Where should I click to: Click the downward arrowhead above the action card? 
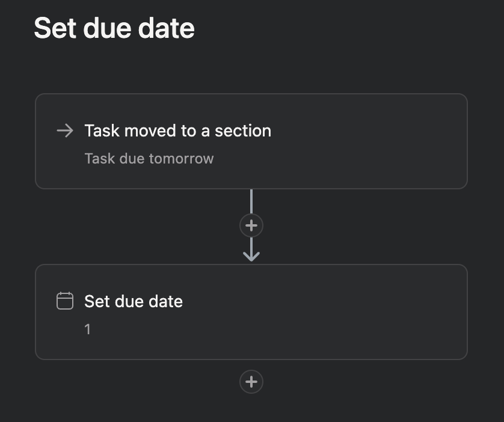pyautogui.click(x=251, y=255)
